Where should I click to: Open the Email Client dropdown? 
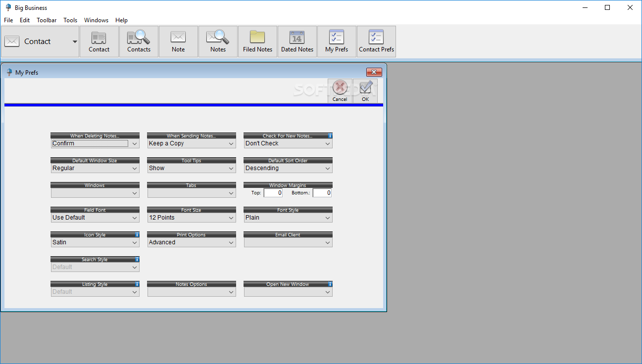[x=288, y=242]
